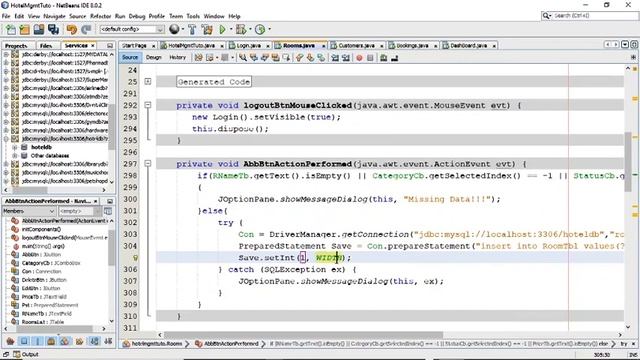Close the Services tab
Viewport: 640px width, 360px height.
tap(93, 45)
